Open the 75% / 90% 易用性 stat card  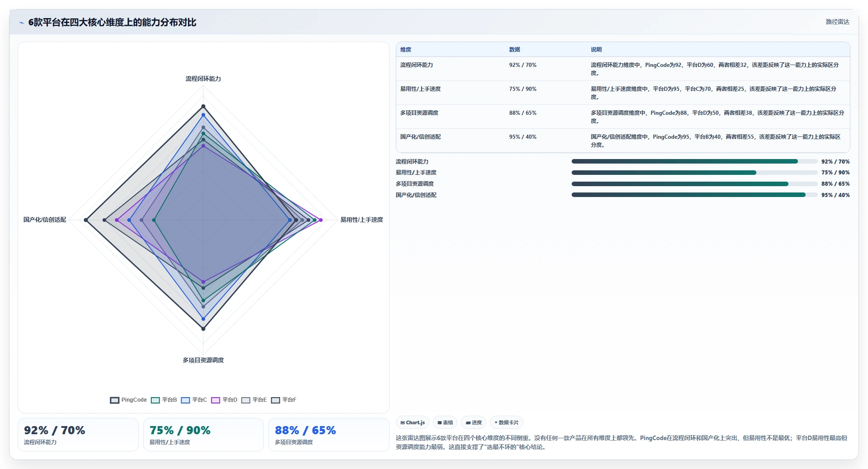click(x=203, y=435)
